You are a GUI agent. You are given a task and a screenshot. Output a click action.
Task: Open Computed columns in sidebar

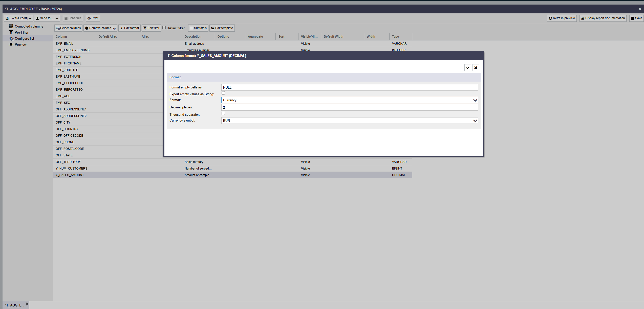(29, 26)
